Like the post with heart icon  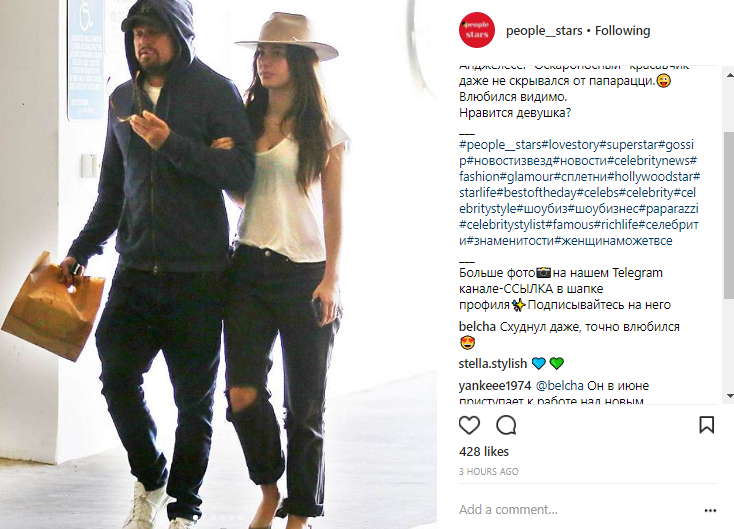tap(469, 425)
